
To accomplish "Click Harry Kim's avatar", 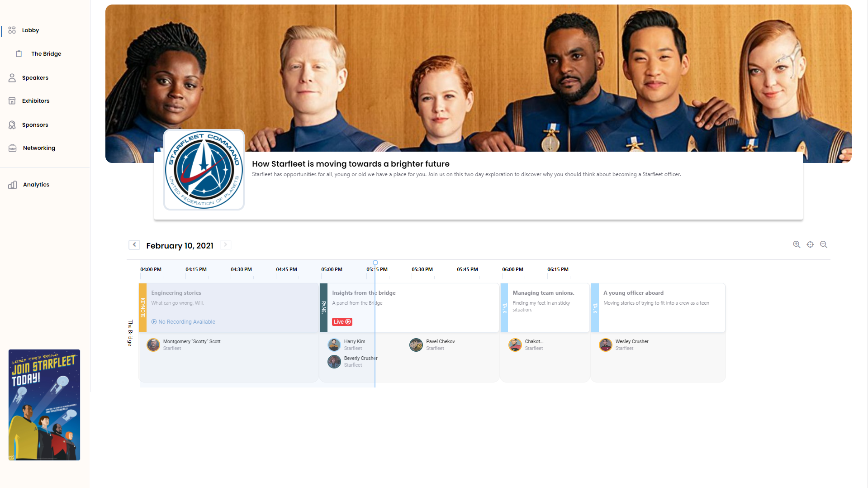I will pyautogui.click(x=334, y=345).
